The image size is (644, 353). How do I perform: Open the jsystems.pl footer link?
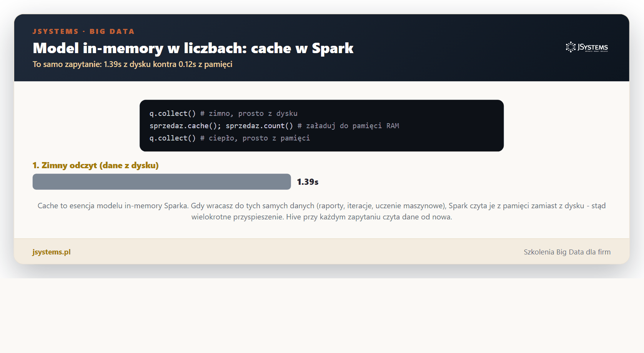52,252
